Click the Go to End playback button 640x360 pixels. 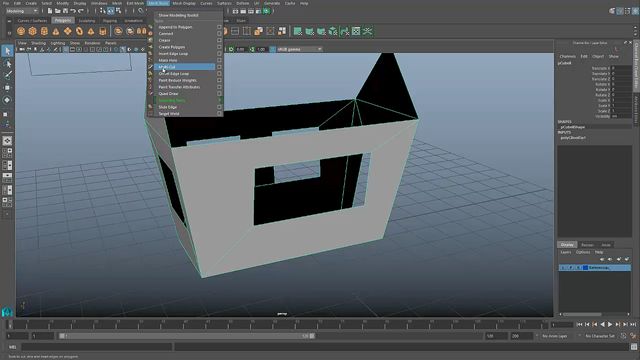pyautogui.click(x=633, y=324)
